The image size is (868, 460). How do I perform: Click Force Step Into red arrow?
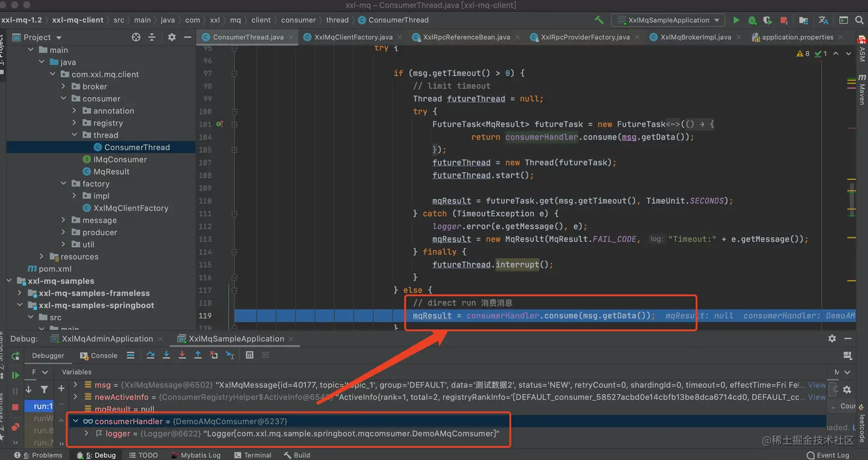tap(182, 355)
